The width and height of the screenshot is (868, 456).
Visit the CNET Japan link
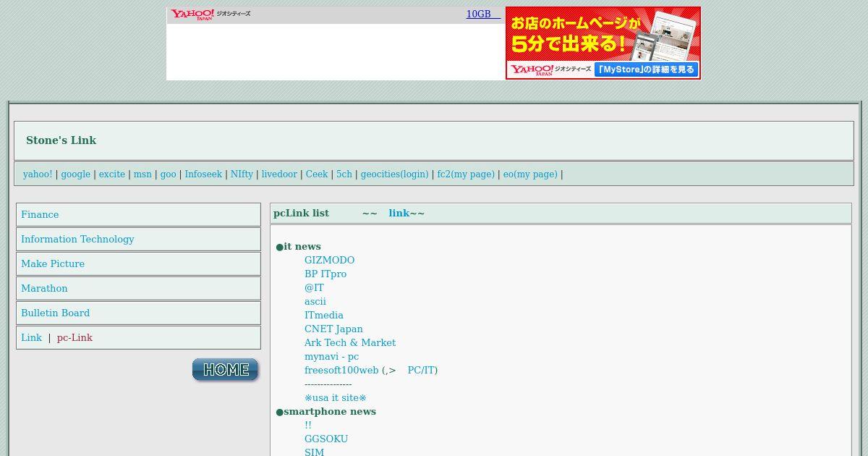[333, 329]
